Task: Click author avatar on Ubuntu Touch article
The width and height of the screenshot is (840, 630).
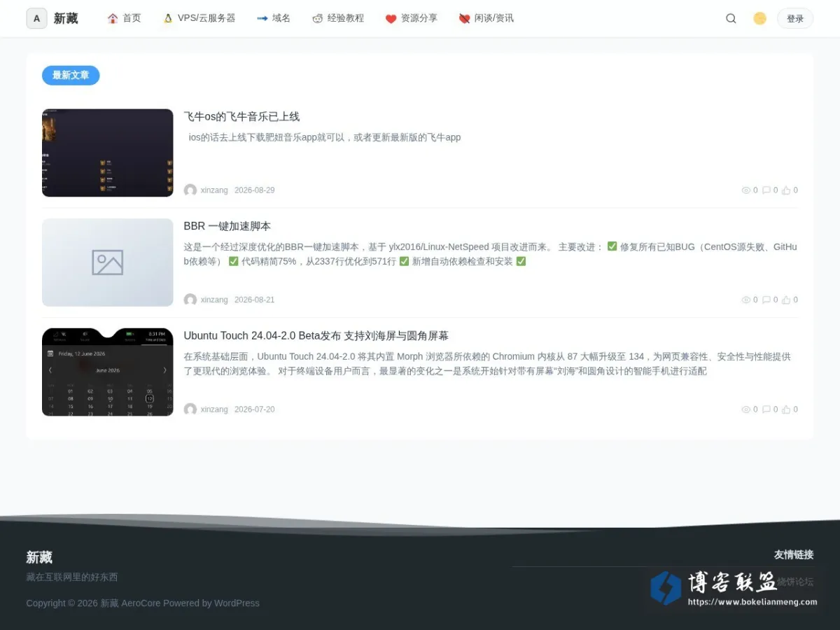Action: [x=190, y=409]
